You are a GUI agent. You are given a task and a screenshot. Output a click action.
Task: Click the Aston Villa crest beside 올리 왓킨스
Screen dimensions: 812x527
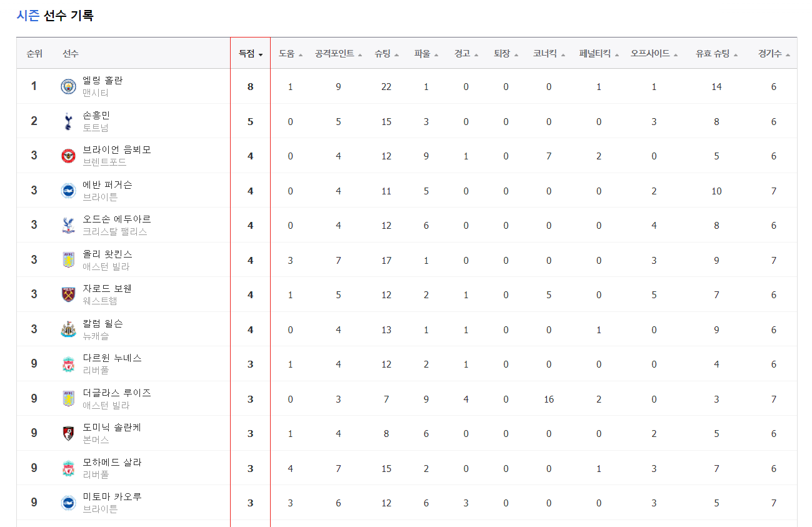click(68, 260)
